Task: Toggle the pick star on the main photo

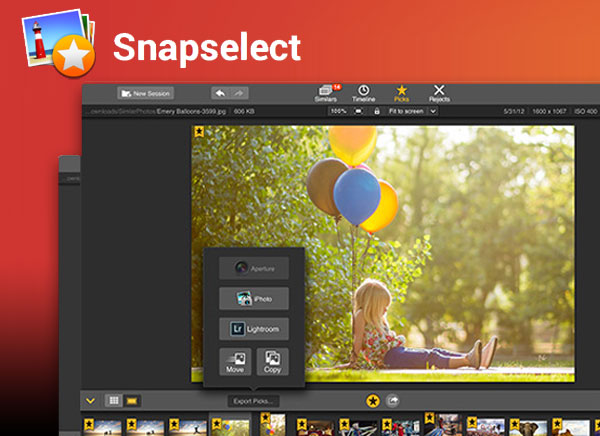Action: 199,132
